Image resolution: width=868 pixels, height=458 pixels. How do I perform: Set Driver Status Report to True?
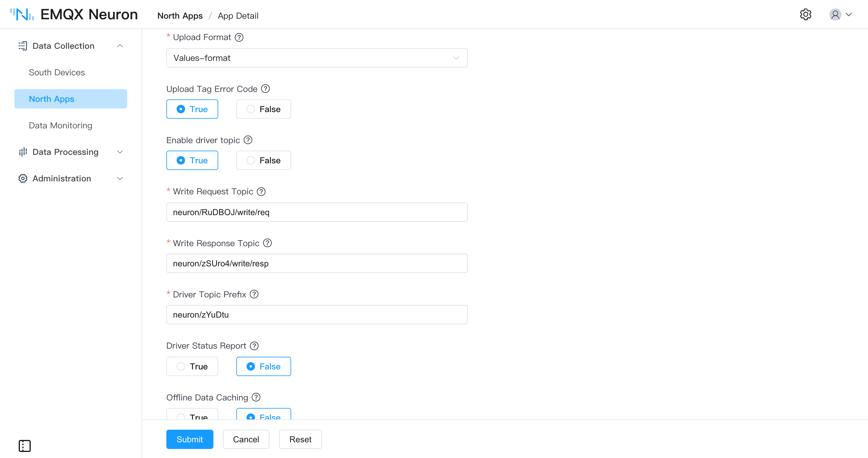[x=192, y=366]
